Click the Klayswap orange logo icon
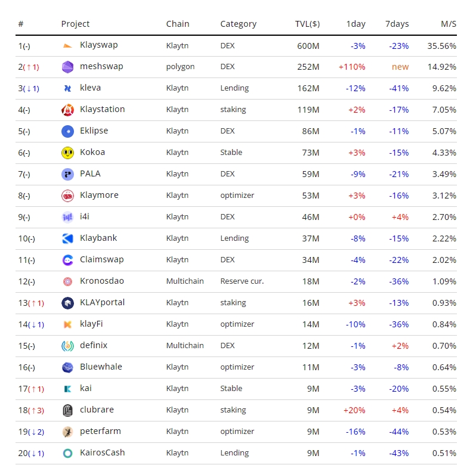This screenshot has width=476, height=465. click(x=67, y=45)
